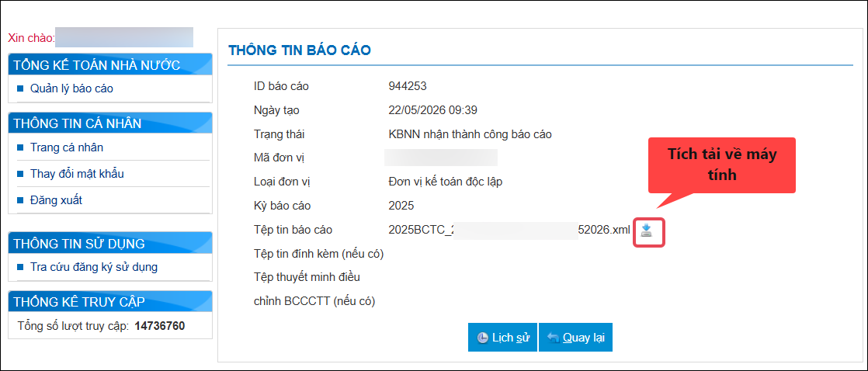
Task: Click the report file name ending 52026.xml
Action: pos(509,230)
